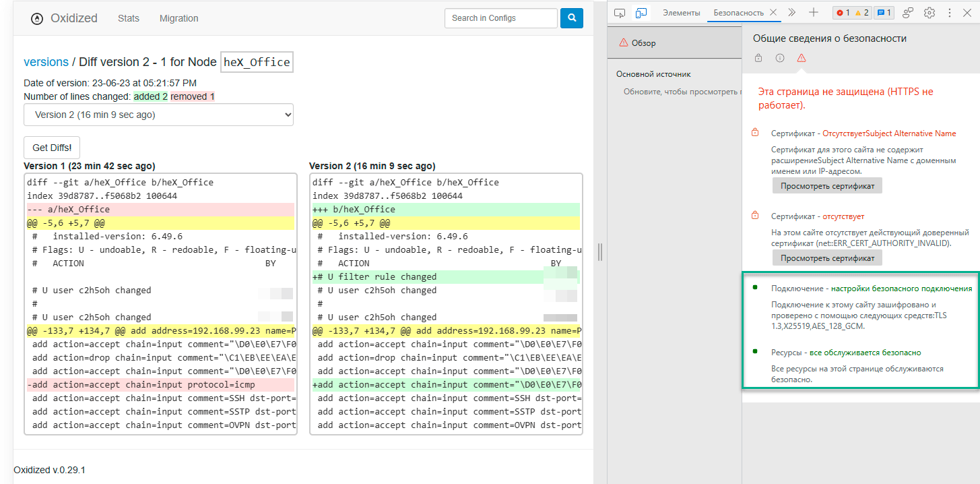Follow the versions breadcrumb link

coord(46,62)
